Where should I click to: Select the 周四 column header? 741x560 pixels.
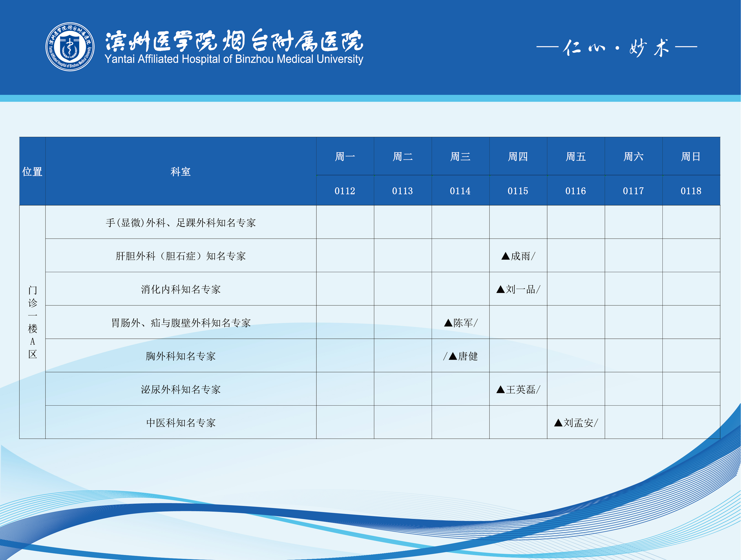pos(518,156)
